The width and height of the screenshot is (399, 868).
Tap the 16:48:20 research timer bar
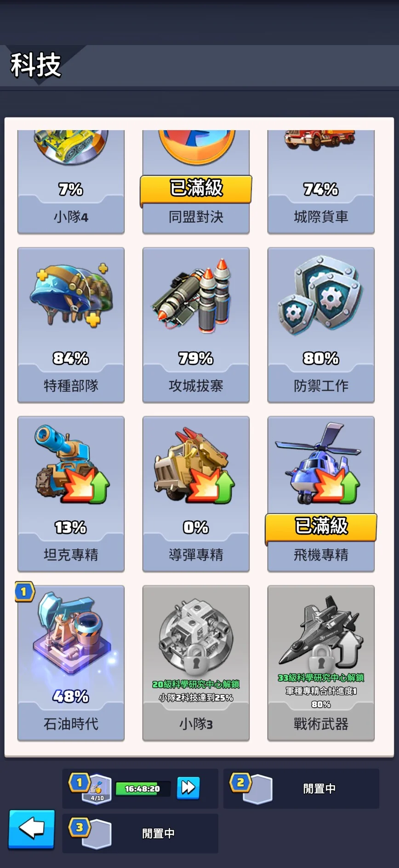[x=143, y=788]
